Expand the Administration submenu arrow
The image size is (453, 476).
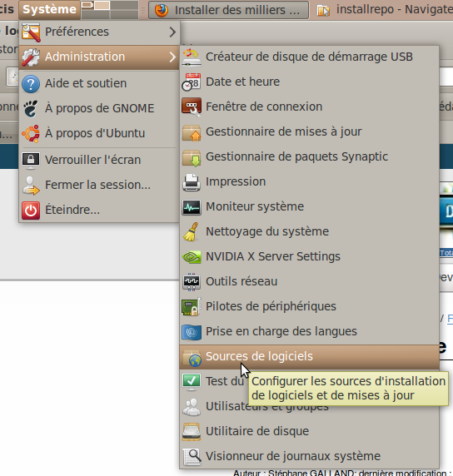click(x=172, y=57)
